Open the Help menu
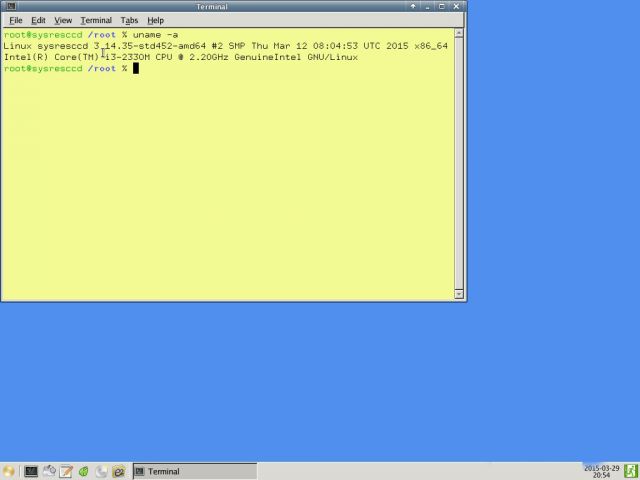The width and height of the screenshot is (640, 480). (x=156, y=20)
